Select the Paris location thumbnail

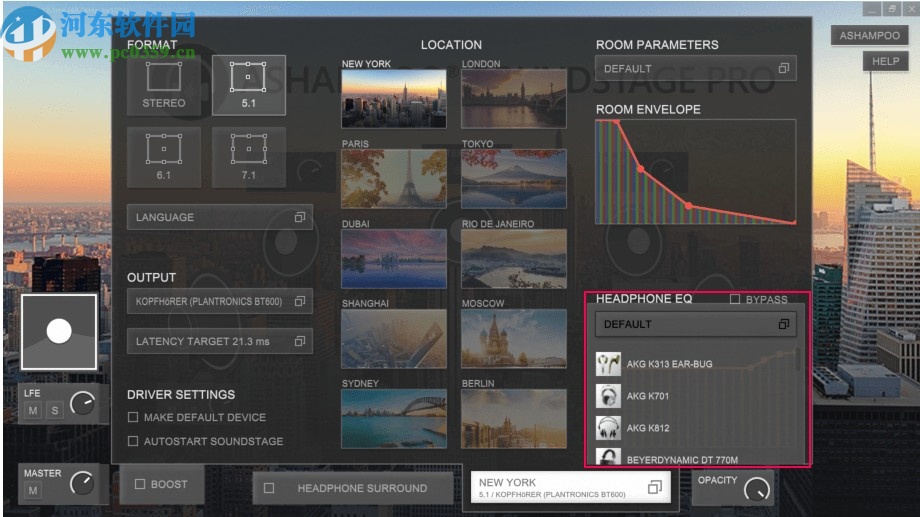(x=394, y=179)
